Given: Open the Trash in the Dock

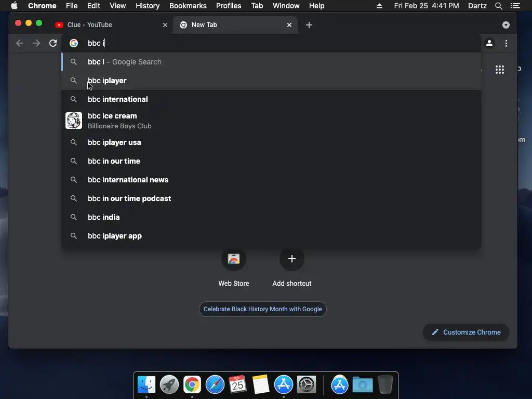Looking at the screenshot, I should pyautogui.click(x=385, y=384).
